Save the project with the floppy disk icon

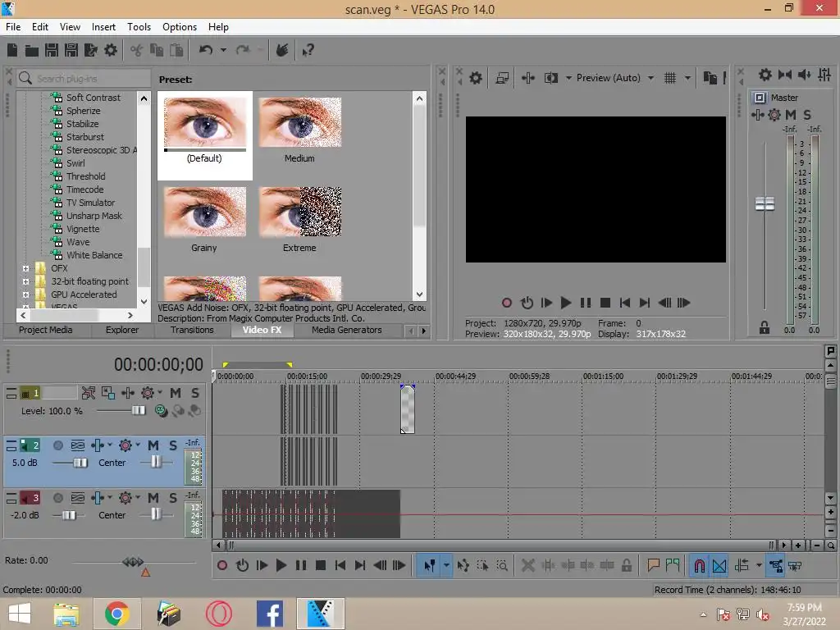pyautogui.click(x=52, y=50)
